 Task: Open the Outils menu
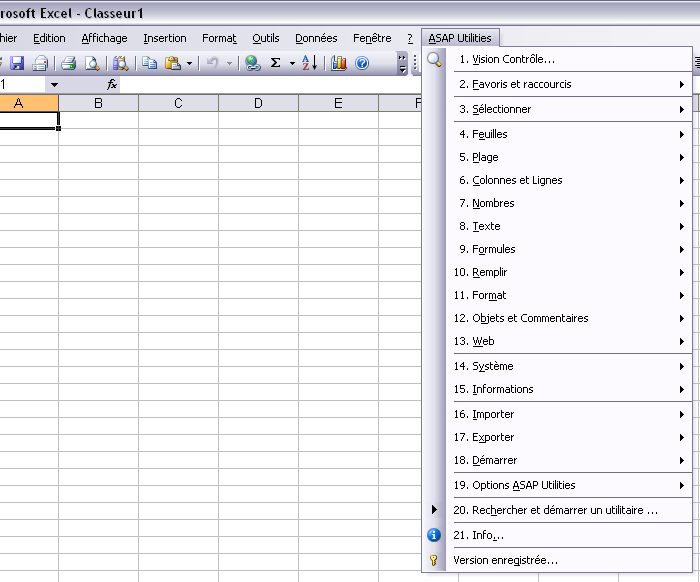coord(266,38)
